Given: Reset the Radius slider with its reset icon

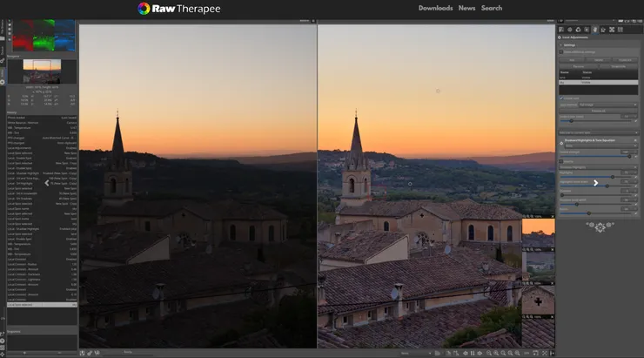Looking at the screenshot, I should (636, 213).
